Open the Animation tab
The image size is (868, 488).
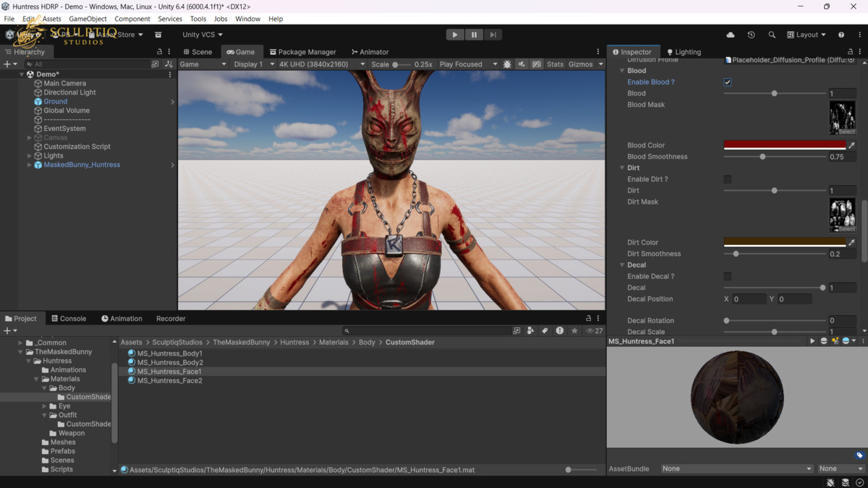tap(122, 318)
